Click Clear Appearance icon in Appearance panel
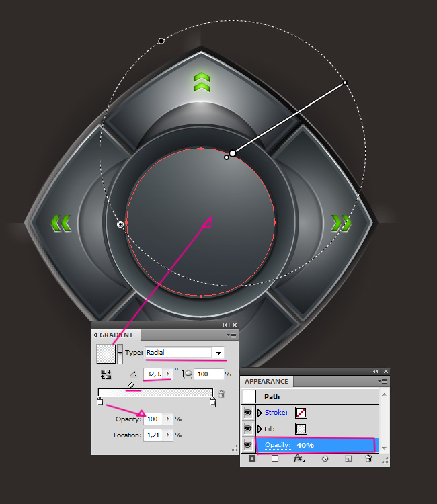 (x=325, y=459)
